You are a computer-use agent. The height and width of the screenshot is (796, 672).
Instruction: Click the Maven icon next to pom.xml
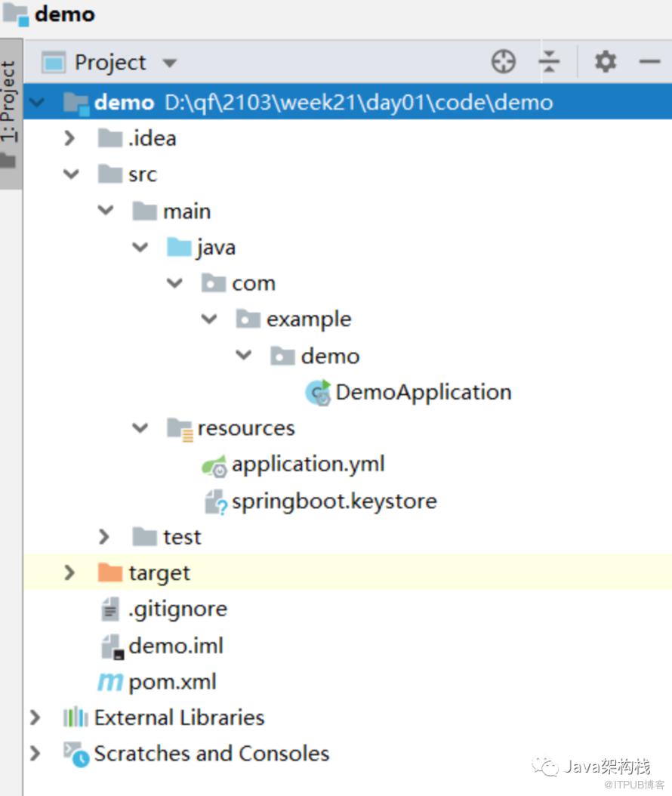pyautogui.click(x=110, y=682)
